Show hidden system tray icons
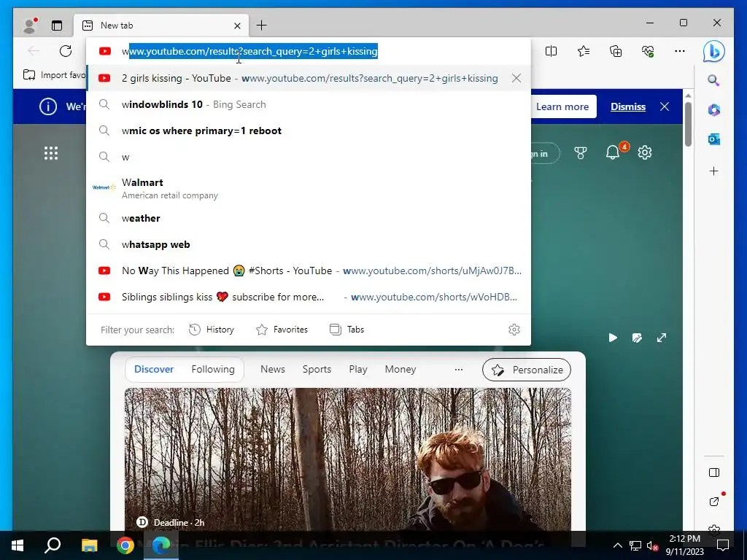 click(x=617, y=545)
